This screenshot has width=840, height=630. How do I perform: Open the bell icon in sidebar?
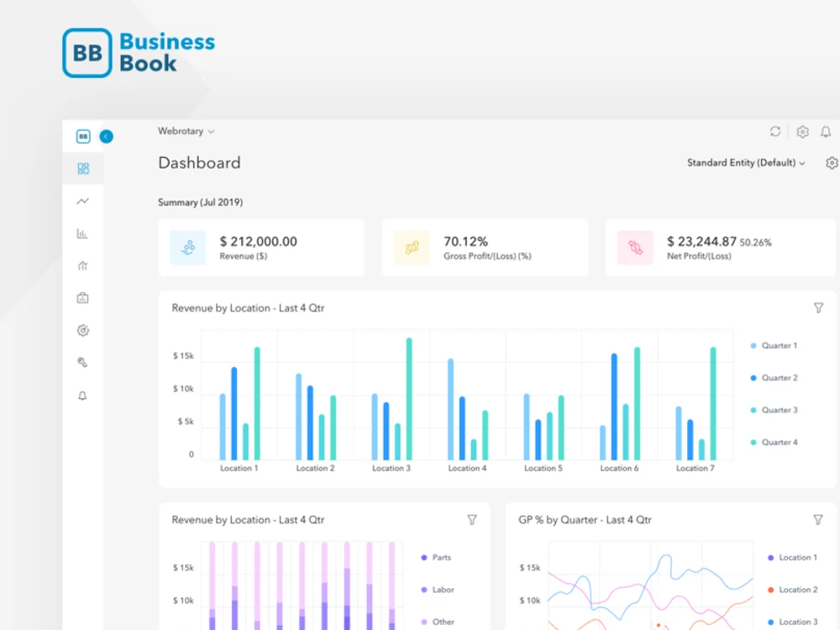(x=82, y=396)
